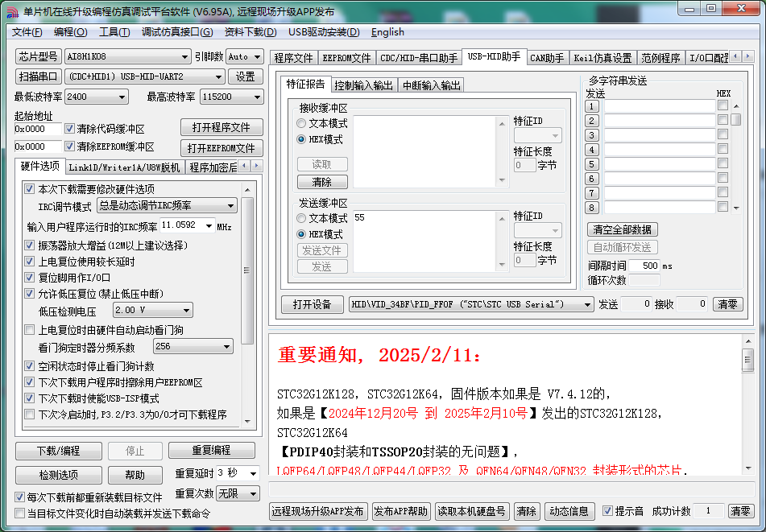Toggle 本次下载需要修改硬件选项 checkbox
The width and height of the screenshot is (766, 532).
[29, 189]
